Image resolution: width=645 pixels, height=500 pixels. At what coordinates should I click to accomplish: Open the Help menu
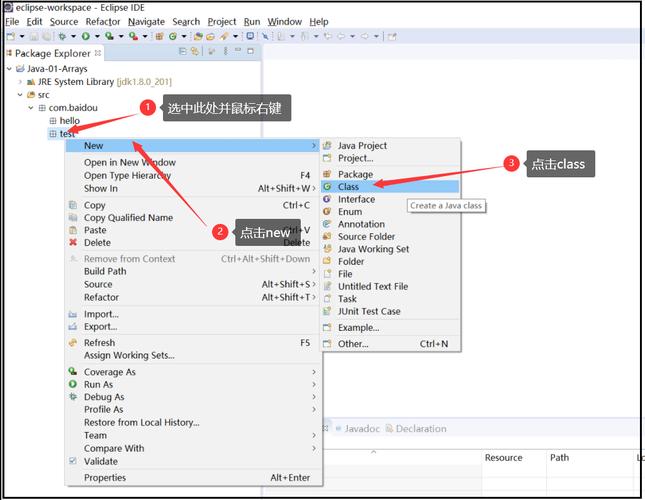click(x=319, y=22)
